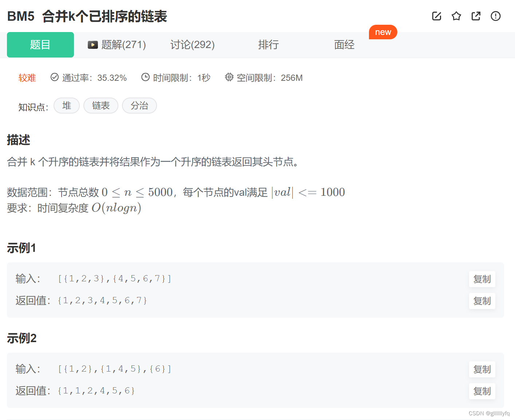Viewport: 515px width, 420px height.
Task: Open the 分治 knowledge tag
Action: (139, 106)
